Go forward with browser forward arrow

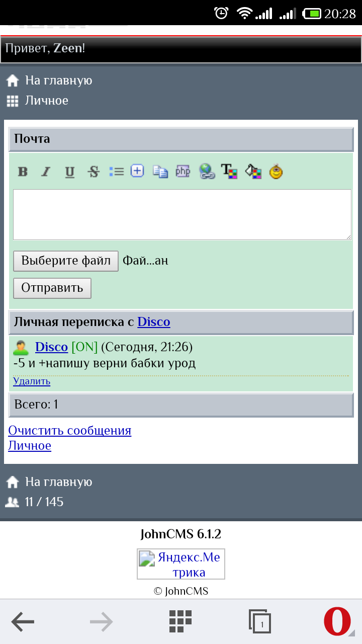coord(102,622)
